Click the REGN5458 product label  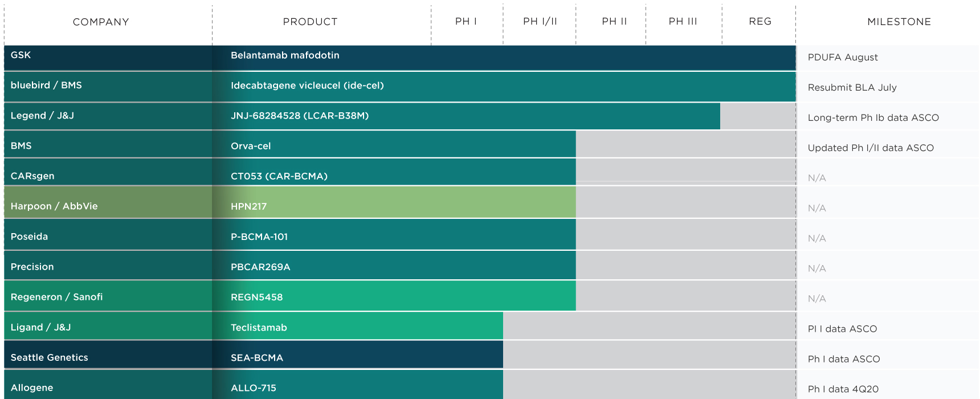coord(256,297)
